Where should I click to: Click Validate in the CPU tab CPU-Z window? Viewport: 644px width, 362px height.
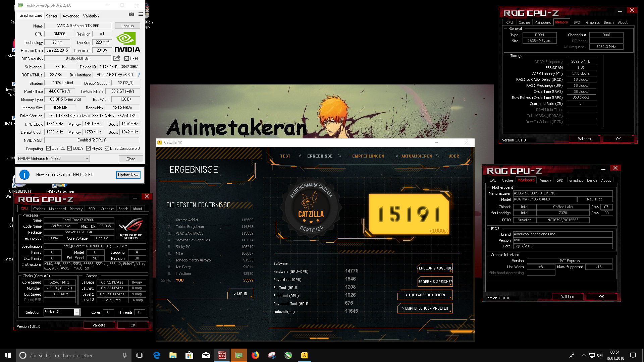(99, 325)
